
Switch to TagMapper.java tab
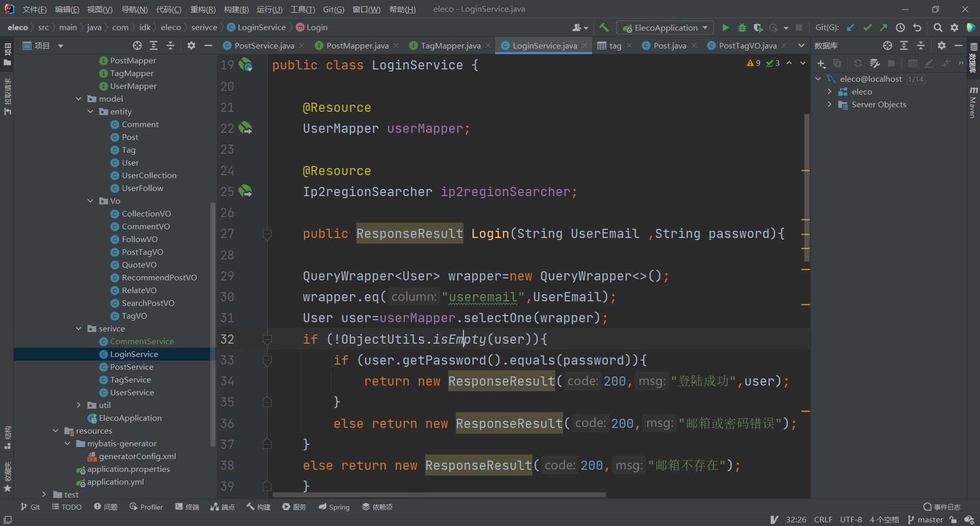tap(450, 45)
